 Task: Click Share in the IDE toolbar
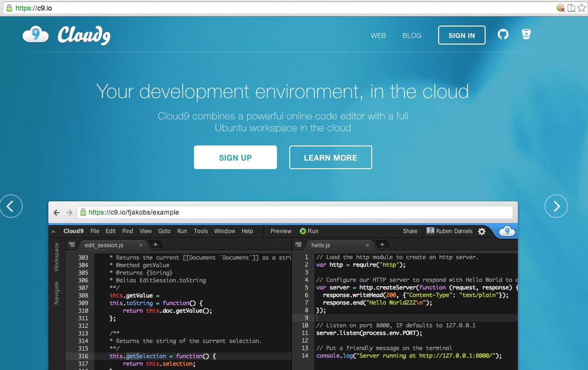[410, 231]
